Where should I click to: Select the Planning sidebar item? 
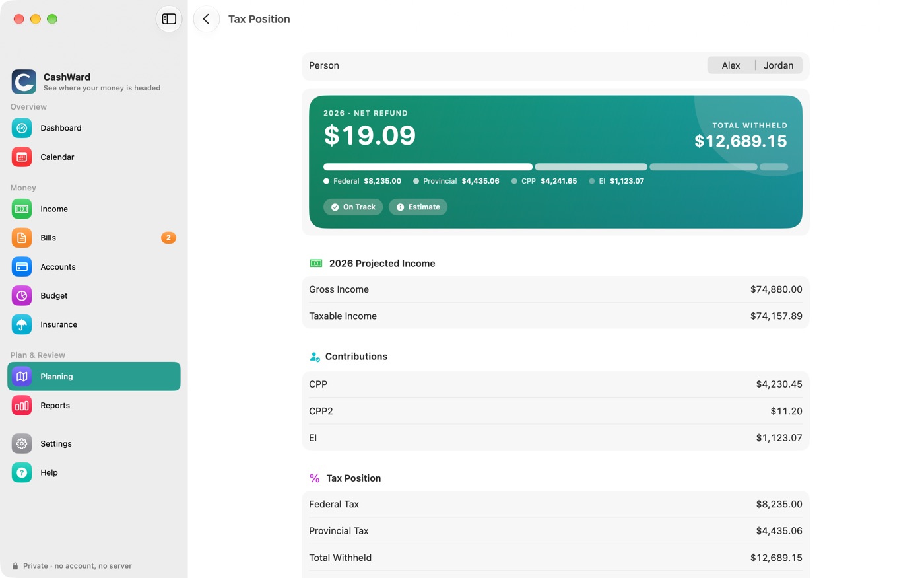click(x=94, y=377)
